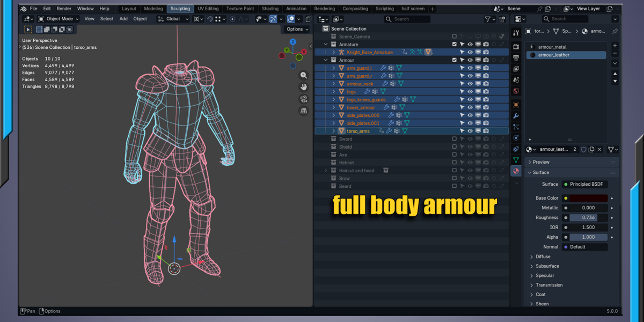Click the zoom magnifier icon in viewport

pos(304,76)
